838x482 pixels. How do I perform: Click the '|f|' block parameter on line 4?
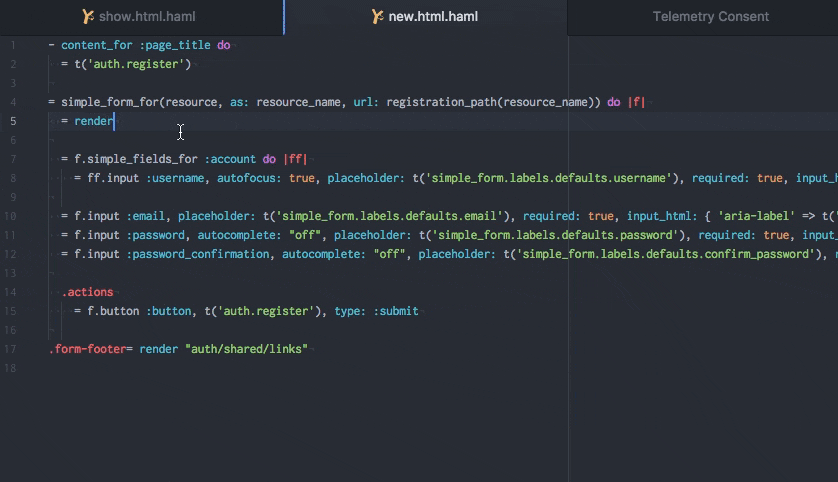(636, 102)
